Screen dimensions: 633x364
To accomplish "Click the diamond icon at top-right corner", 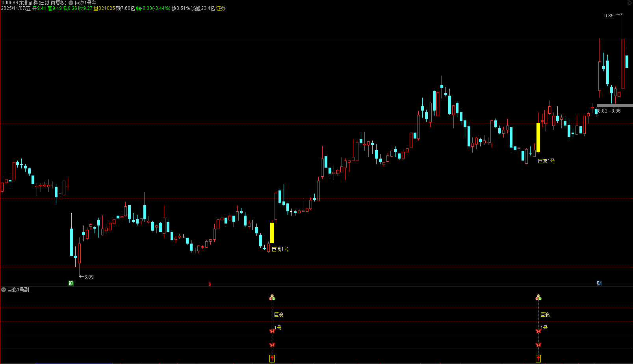I will [x=629, y=3].
